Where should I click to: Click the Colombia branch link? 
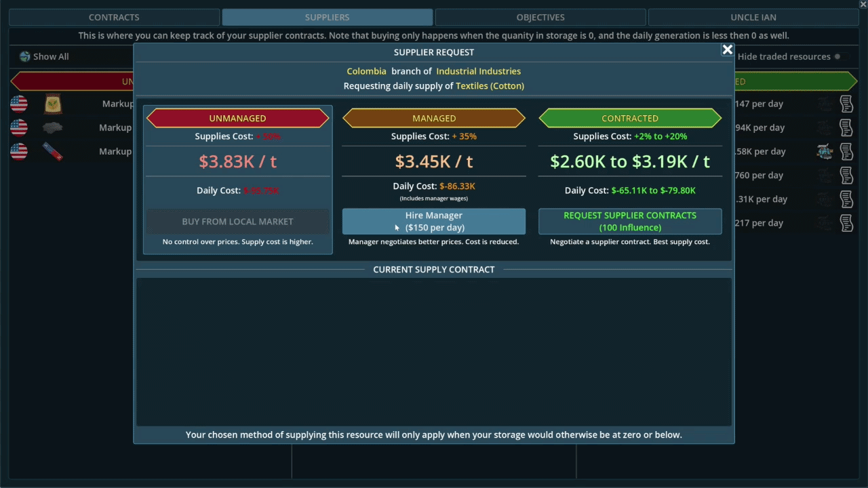[366, 71]
